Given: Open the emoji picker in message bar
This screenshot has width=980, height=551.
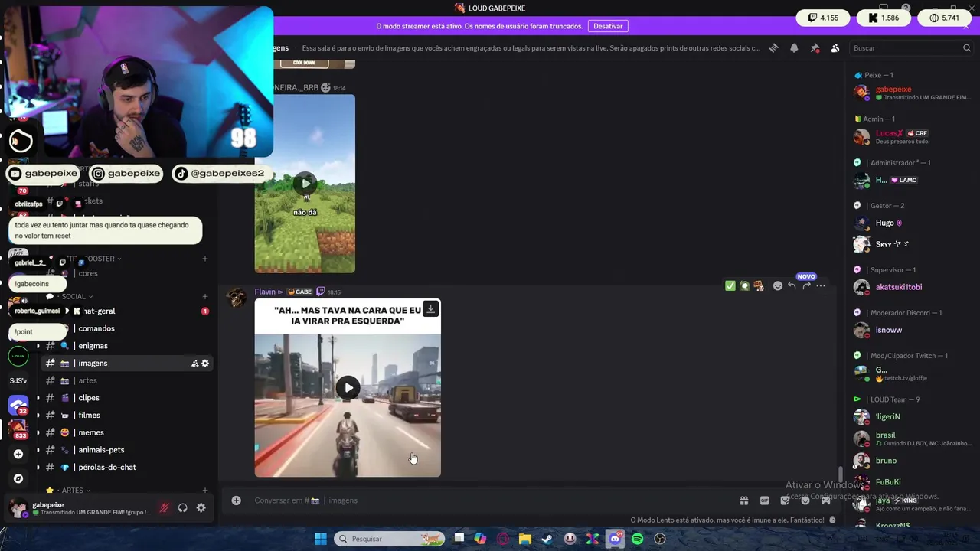Looking at the screenshot, I should [x=805, y=500].
